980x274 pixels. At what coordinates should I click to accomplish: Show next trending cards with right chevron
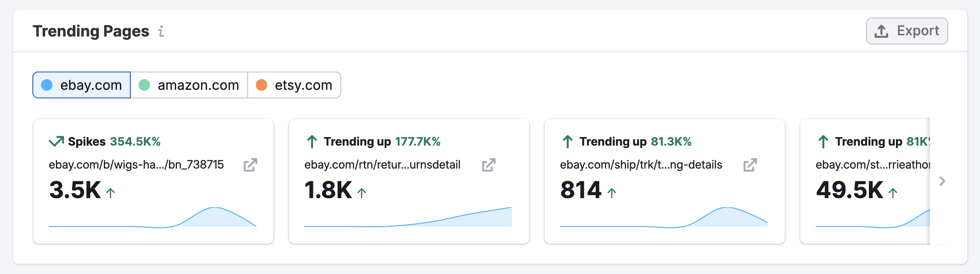[x=942, y=181]
